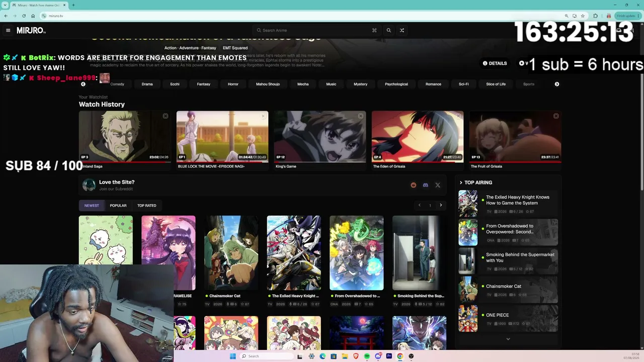Select the Slice of Life genre
Image resolution: width=644 pixels, height=362 pixels.
[496, 84]
